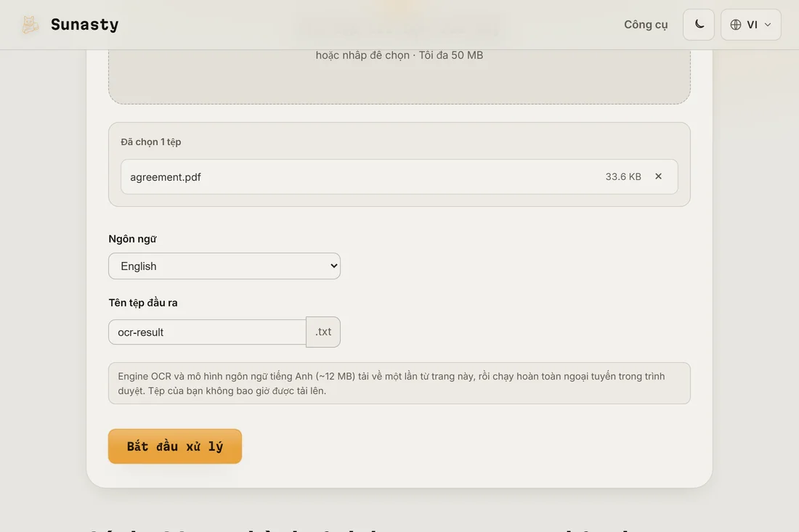Click the Đã chọn 1 tệp label
The image size is (799, 532).
(x=151, y=142)
